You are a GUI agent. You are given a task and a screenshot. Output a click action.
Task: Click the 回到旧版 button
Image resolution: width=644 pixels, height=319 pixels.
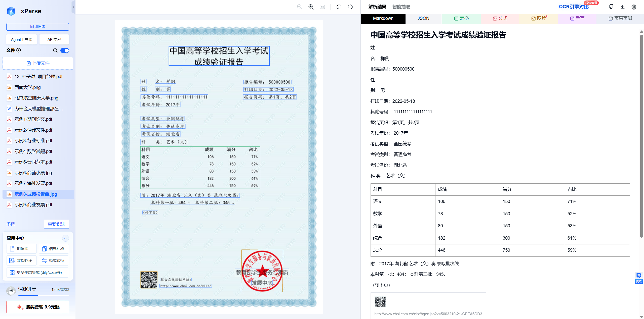coord(38,27)
